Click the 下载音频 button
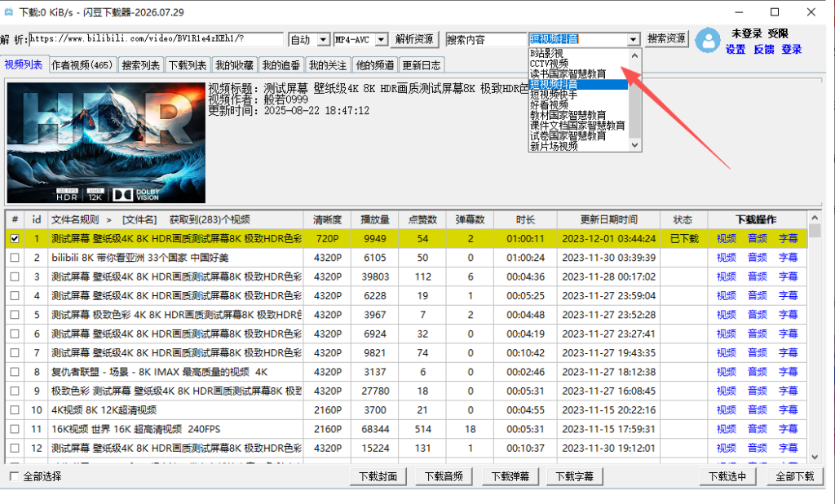 click(x=444, y=476)
